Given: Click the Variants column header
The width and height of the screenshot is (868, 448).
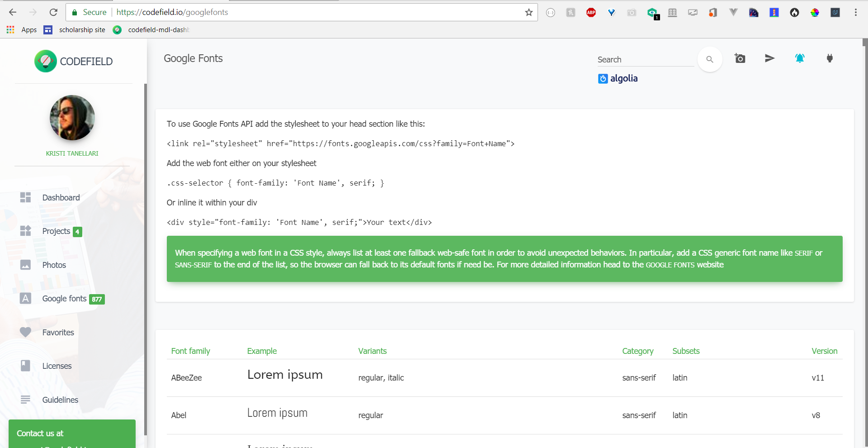Looking at the screenshot, I should pos(373,351).
